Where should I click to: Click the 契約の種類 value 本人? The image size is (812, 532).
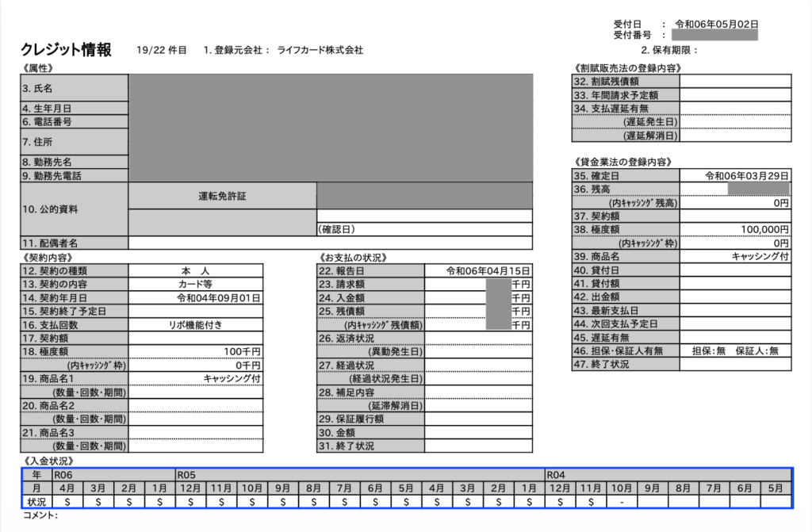(x=196, y=271)
